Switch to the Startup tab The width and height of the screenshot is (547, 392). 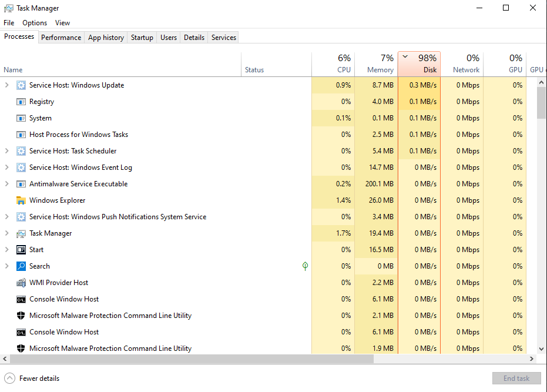click(x=142, y=37)
